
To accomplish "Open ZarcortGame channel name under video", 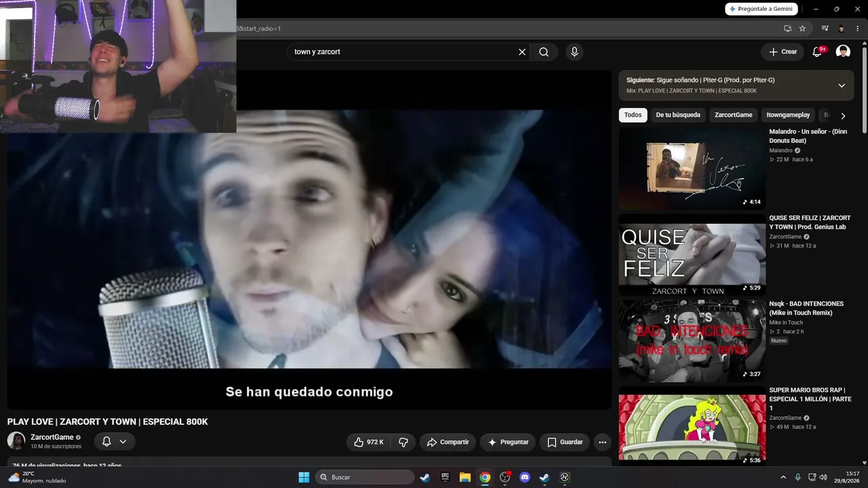I will [52, 438].
